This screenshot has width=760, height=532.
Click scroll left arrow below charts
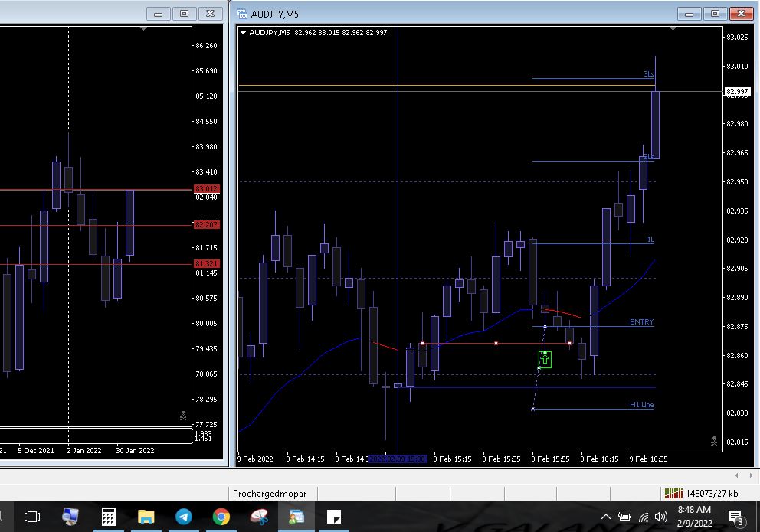coord(737,475)
